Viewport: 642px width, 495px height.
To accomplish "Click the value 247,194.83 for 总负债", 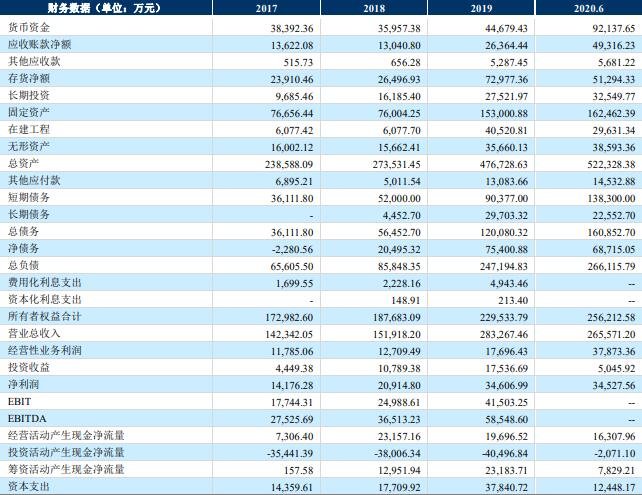I will tap(504, 267).
